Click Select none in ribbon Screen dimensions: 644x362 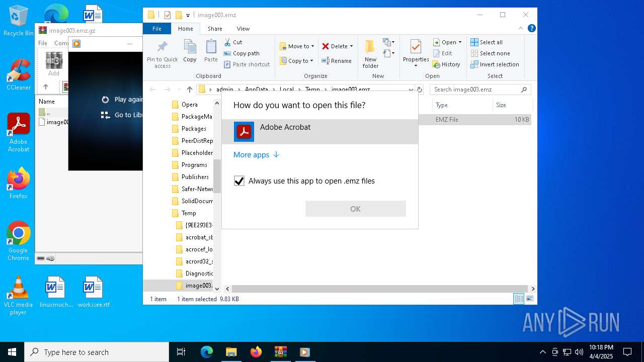(490, 53)
